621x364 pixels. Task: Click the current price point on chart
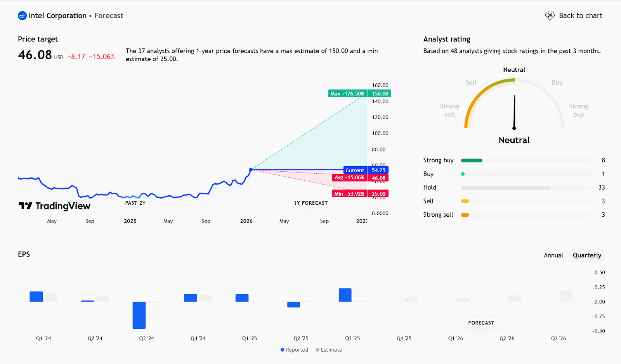coord(251,170)
